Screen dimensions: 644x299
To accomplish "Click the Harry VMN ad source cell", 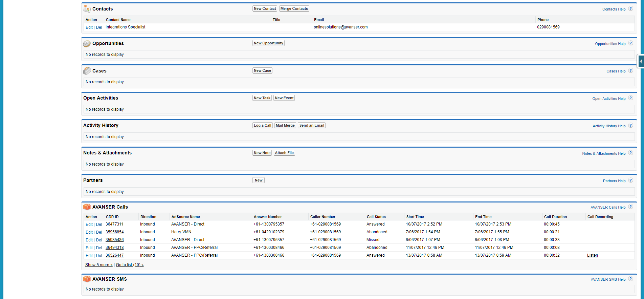I will click(181, 232).
